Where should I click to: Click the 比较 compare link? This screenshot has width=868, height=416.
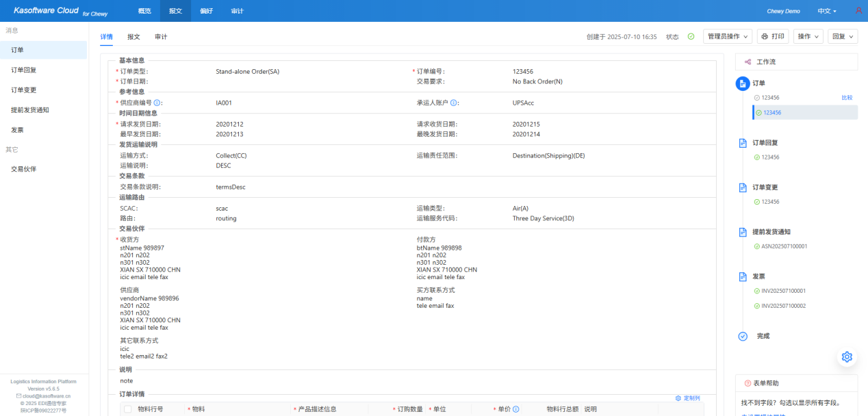tap(847, 98)
